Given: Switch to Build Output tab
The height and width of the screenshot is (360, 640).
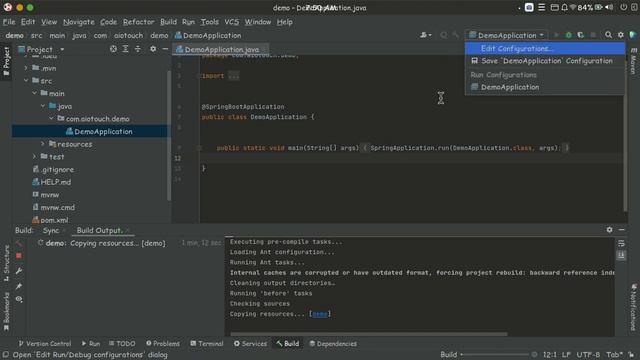Looking at the screenshot, I should coord(99,231).
